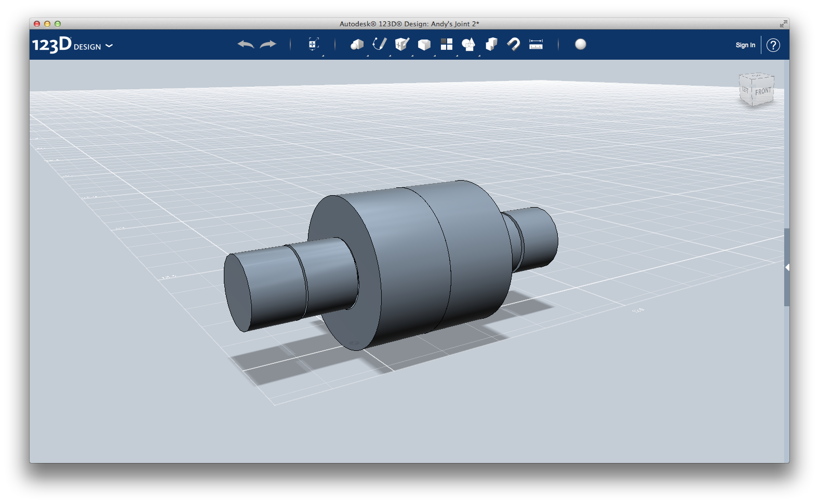
Task: Expand the right side panel arrow
Action: click(787, 267)
